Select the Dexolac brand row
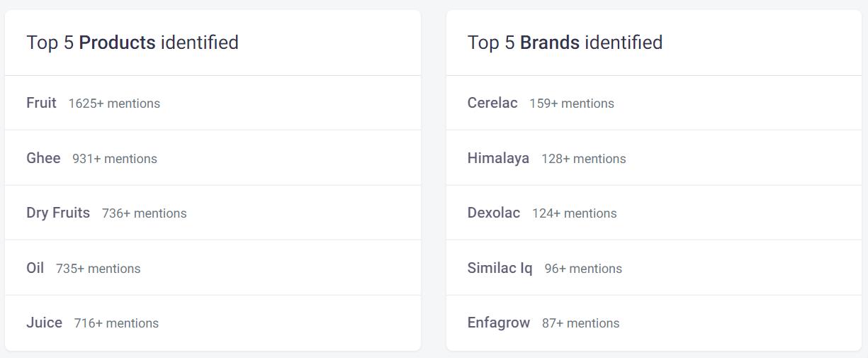The image size is (868, 358). pos(494,213)
